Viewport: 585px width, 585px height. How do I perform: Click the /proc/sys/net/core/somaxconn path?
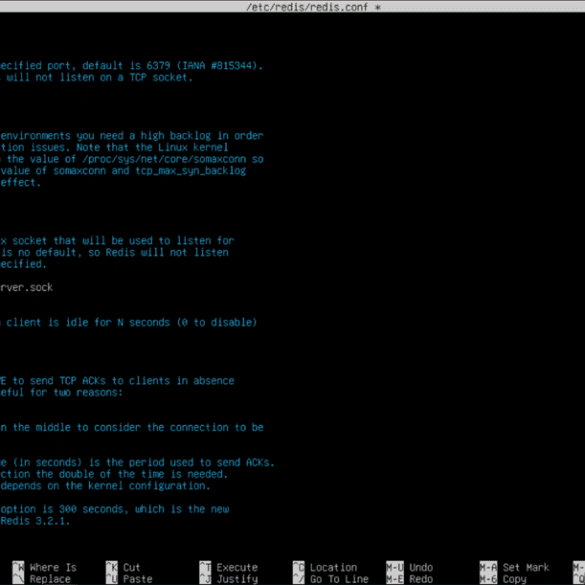(x=164, y=159)
